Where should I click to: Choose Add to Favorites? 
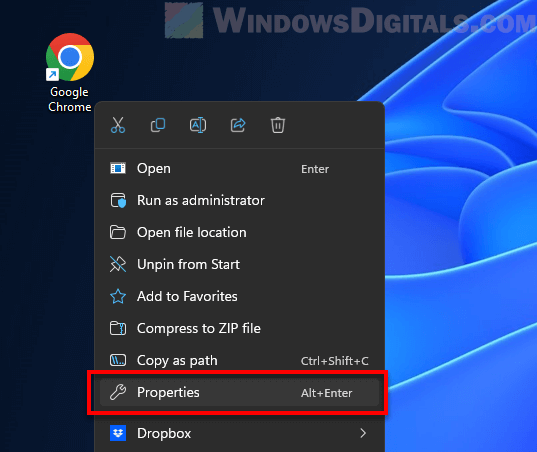pos(239,297)
